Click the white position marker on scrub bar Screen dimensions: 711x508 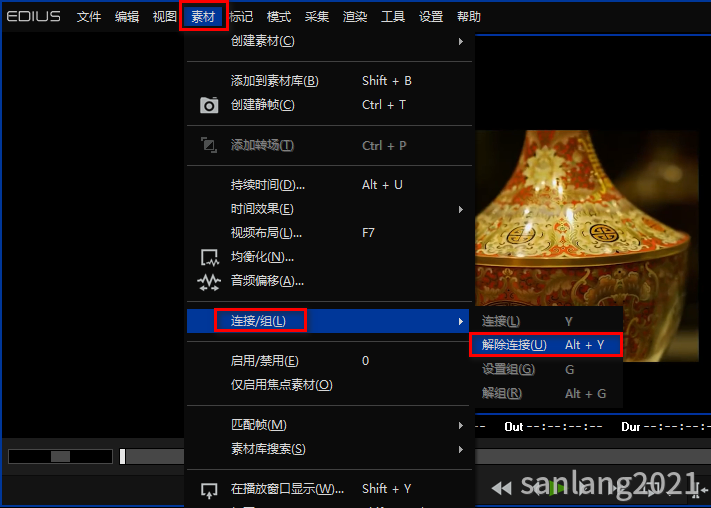(122, 456)
